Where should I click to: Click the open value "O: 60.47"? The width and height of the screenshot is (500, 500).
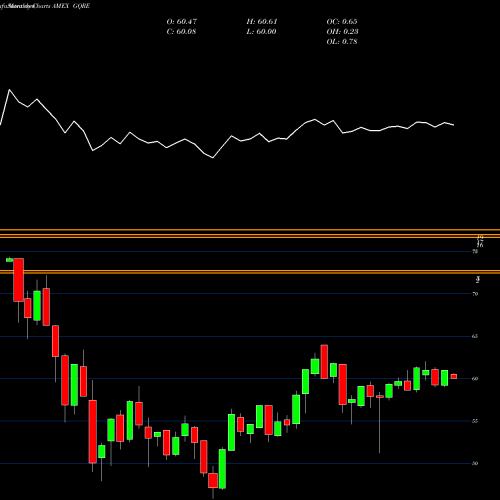[182, 22]
